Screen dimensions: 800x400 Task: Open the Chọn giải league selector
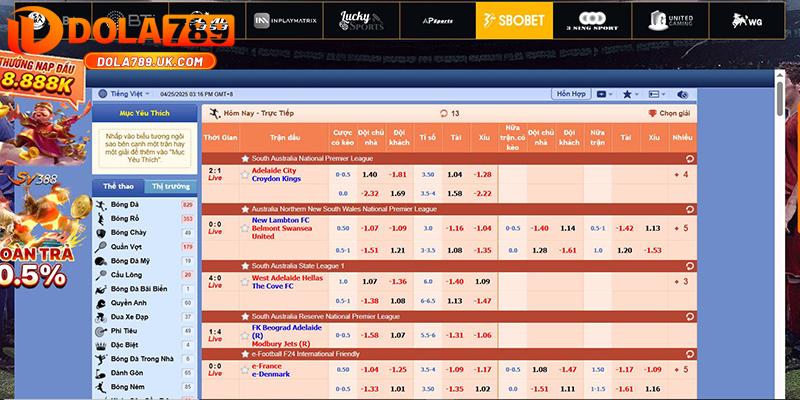click(669, 113)
